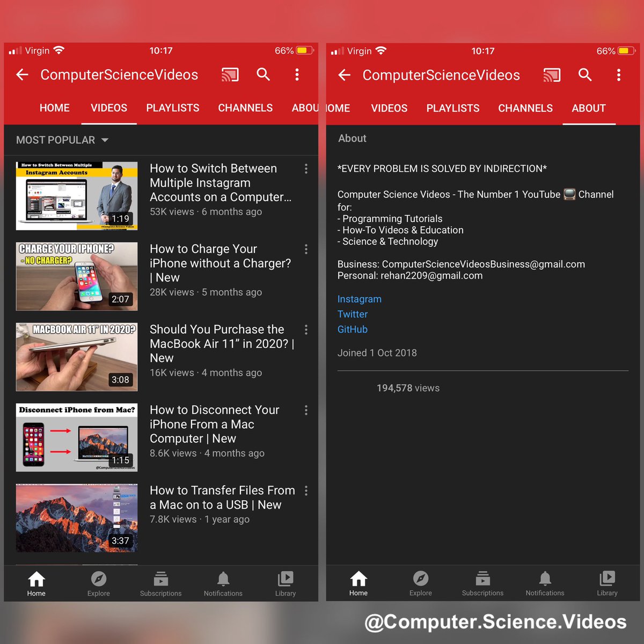Open the Instagram link
The width and height of the screenshot is (644, 644).
click(360, 299)
